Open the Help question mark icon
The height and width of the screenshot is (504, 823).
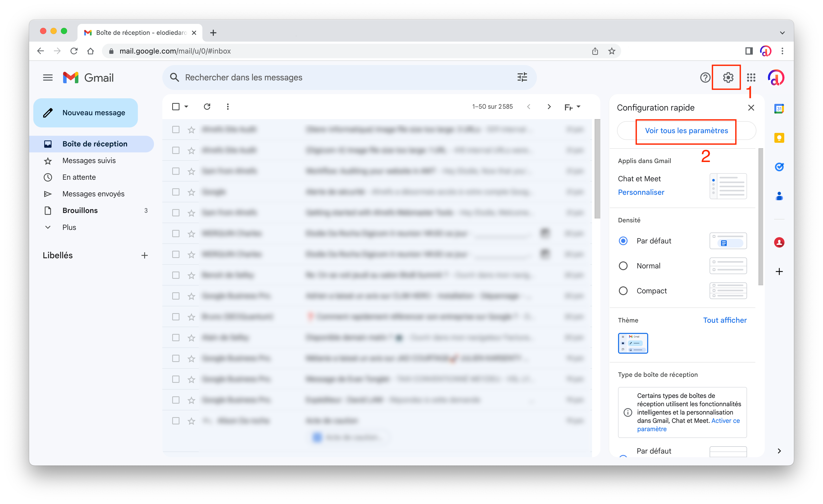click(x=705, y=77)
